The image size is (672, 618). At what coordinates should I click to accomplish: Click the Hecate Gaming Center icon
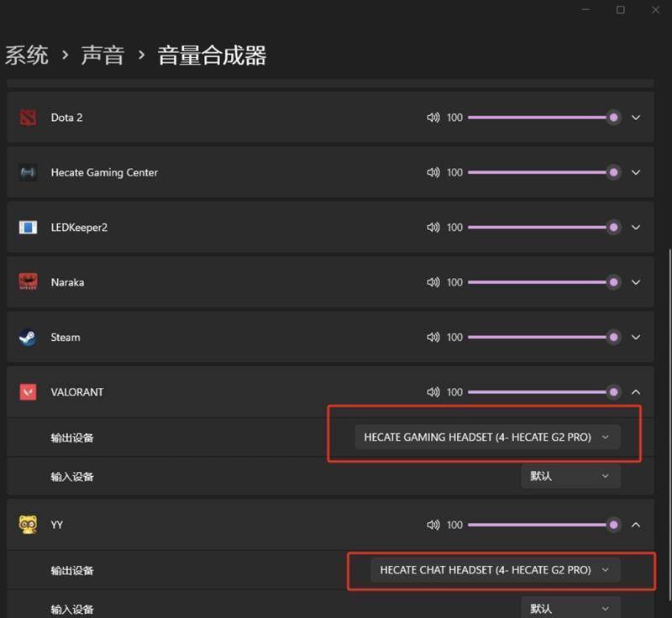pyautogui.click(x=28, y=172)
